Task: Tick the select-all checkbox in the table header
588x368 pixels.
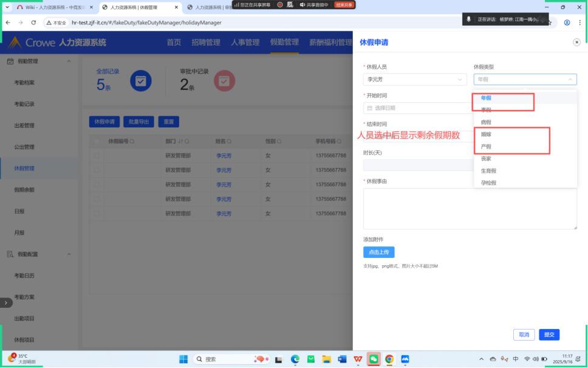Action: click(97, 142)
